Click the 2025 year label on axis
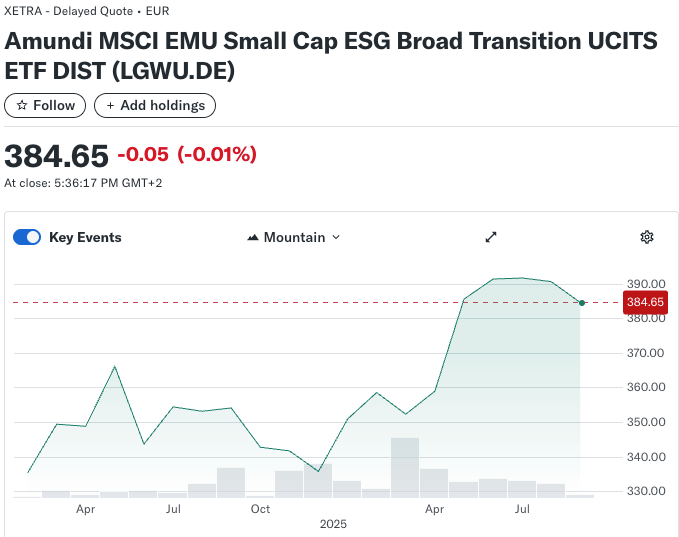 click(332, 523)
